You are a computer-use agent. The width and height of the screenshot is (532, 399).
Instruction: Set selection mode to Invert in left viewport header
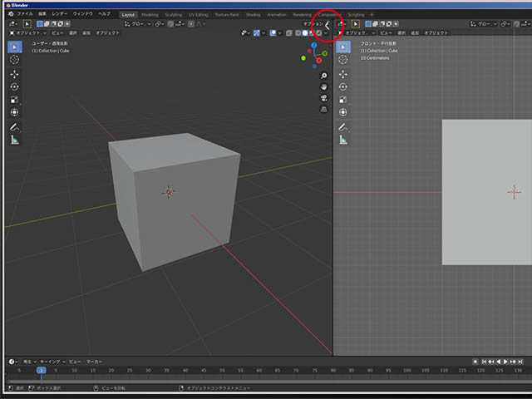[60, 24]
